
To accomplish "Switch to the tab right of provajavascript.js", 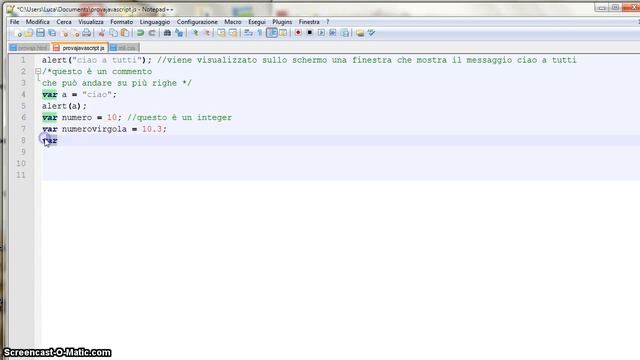I will (x=124, y=48).
